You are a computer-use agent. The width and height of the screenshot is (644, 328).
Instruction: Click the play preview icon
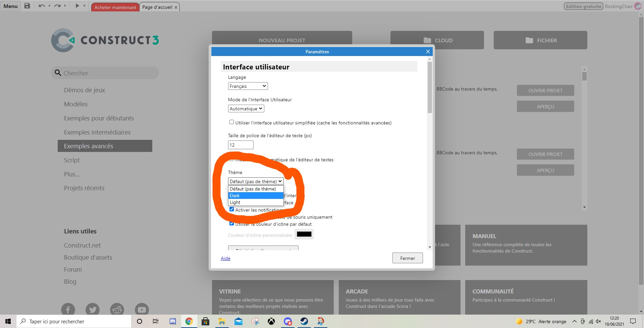77,6
